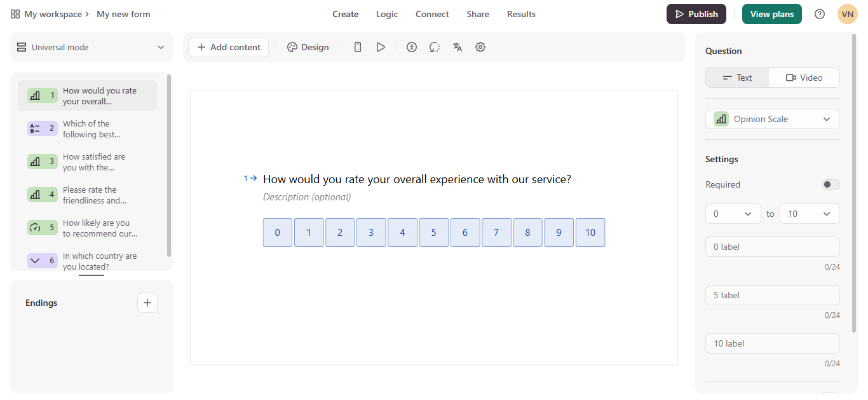Open the form settings gear icon
The image size is (868, 400).
pyautogui.click(x=480, y=46)
